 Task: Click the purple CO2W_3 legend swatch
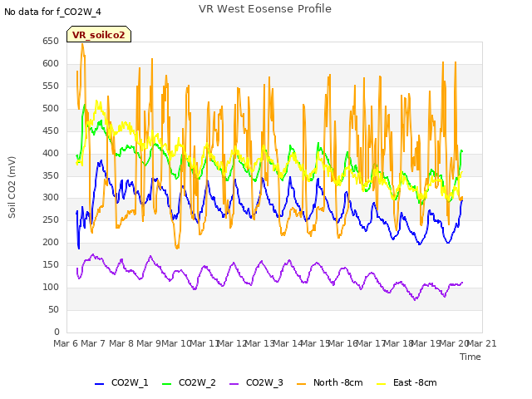tap(234, 384)
